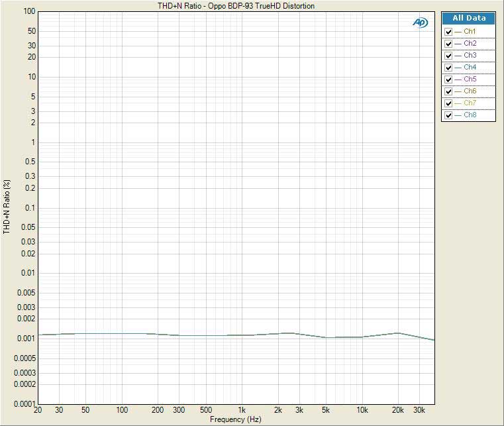The width and height of the screenshot is (504, 426).
Task: Select the Ch3 label text in the legend
Action: click(x=470, y=56)
